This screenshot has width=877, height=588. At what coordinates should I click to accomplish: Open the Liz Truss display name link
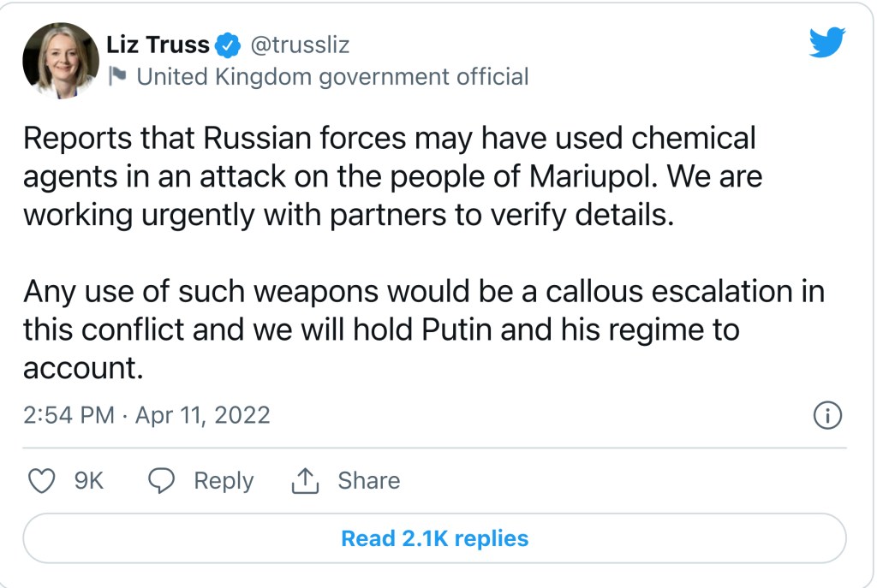coord(158,44)
